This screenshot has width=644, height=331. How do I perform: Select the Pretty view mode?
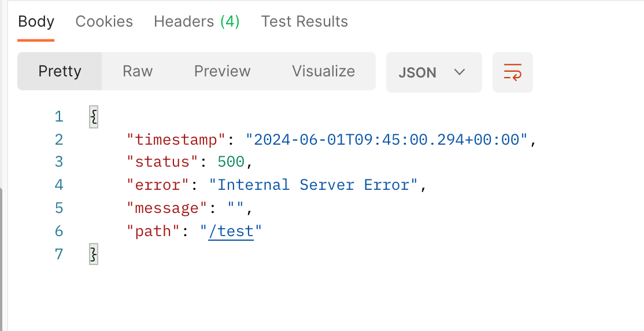click(60, 71)
